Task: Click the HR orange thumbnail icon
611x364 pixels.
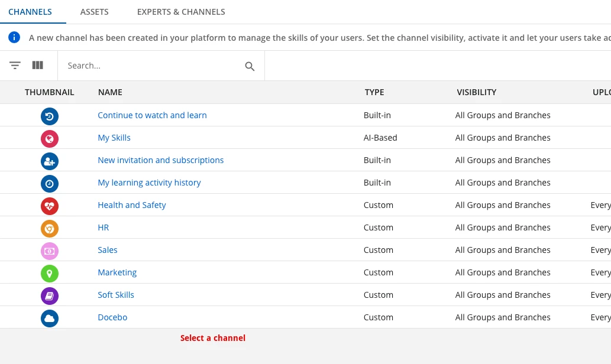Action: [x=50, y=229]
